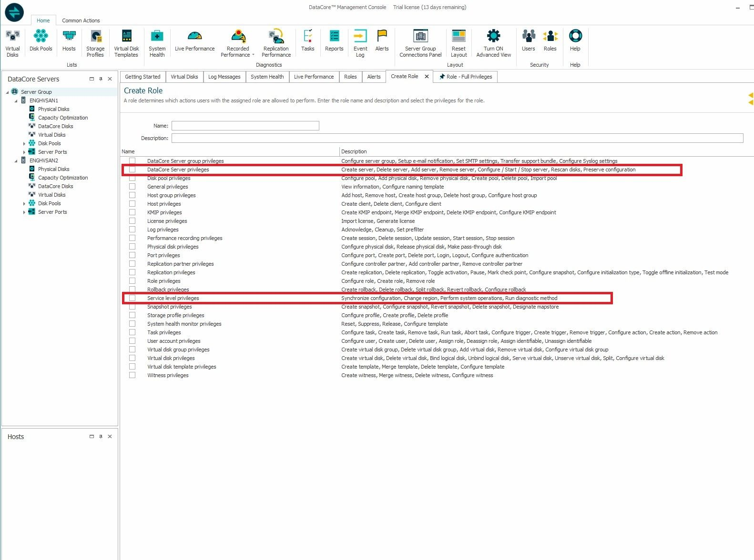Click the Server Group Connections Panel icon
754x560 pixels.
[420, 43]
